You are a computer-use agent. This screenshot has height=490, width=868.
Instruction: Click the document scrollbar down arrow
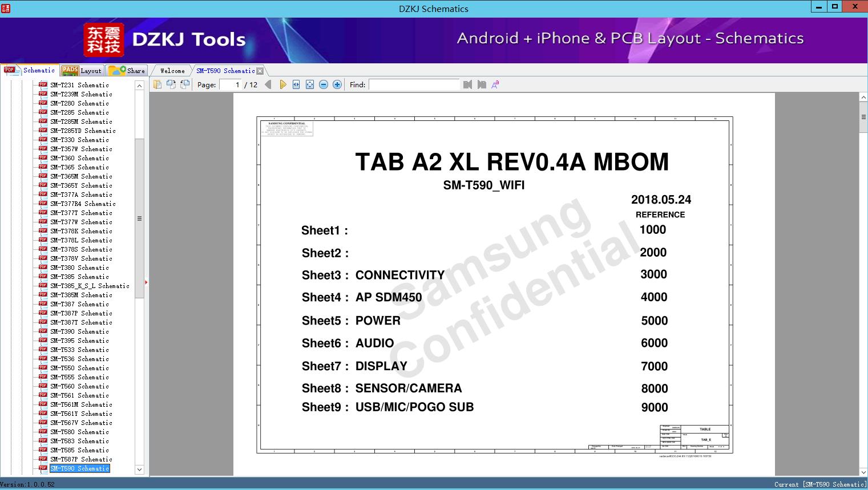[x=863, y=472]
